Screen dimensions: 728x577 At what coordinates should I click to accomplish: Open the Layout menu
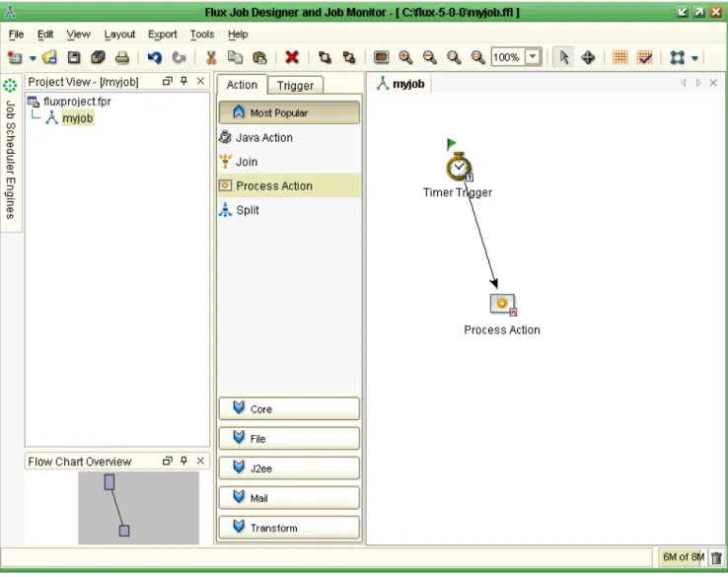tap(119, 35)
